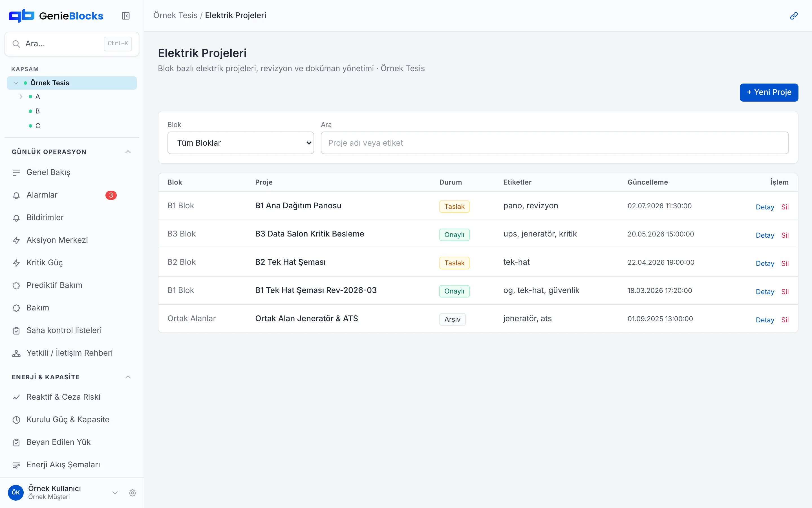Click the Aksiyon Merkezi lightning icon

tap(16, 240)
